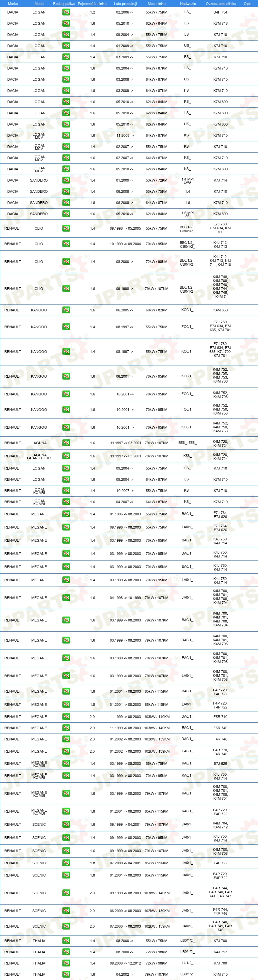
Task: Click the fuel type icon for Logan K7M 718
Action: (x=66, y=23)
